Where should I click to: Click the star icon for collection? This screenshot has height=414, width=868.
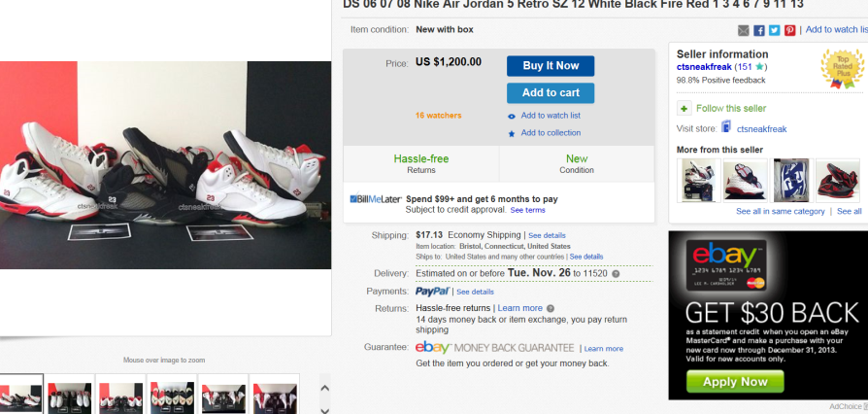pyautogui.click(x=512, y=133)
